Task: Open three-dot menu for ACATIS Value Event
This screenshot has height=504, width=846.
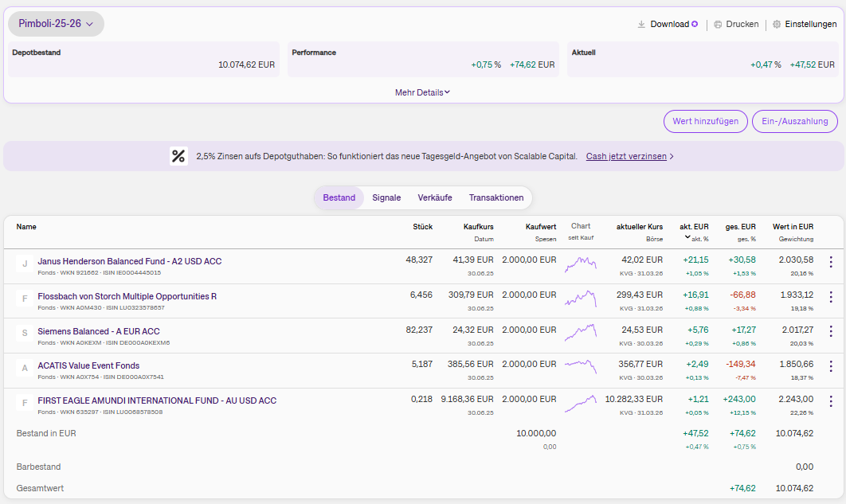Action: coord(831,366)
